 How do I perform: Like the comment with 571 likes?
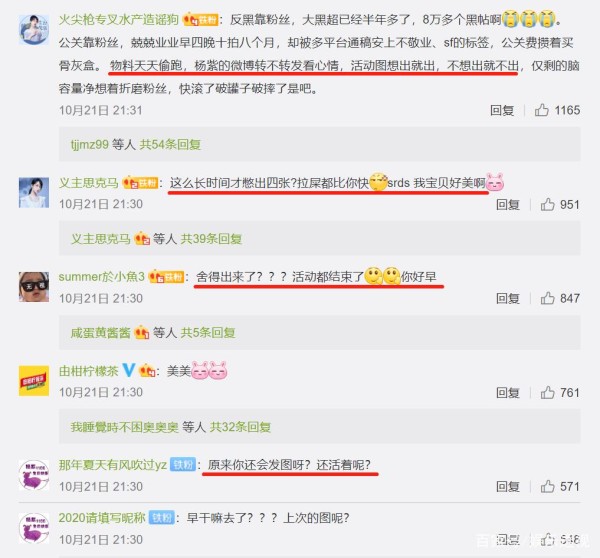[548, 486]
